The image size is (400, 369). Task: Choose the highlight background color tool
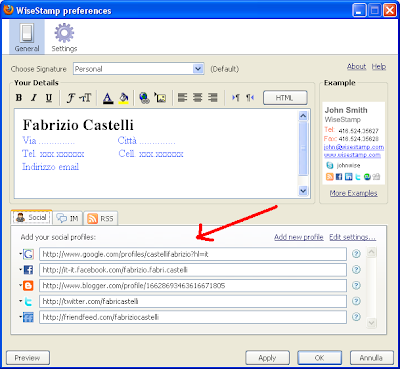coord(124,98)
